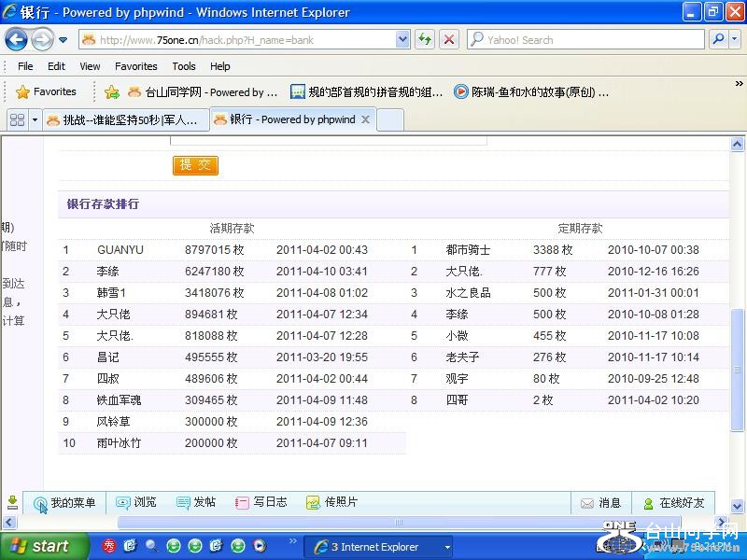Image resolution: width=747 pixels, height=560 pixels.
Task: Open 在线好友 online friends
Action: tap(673, 503)
